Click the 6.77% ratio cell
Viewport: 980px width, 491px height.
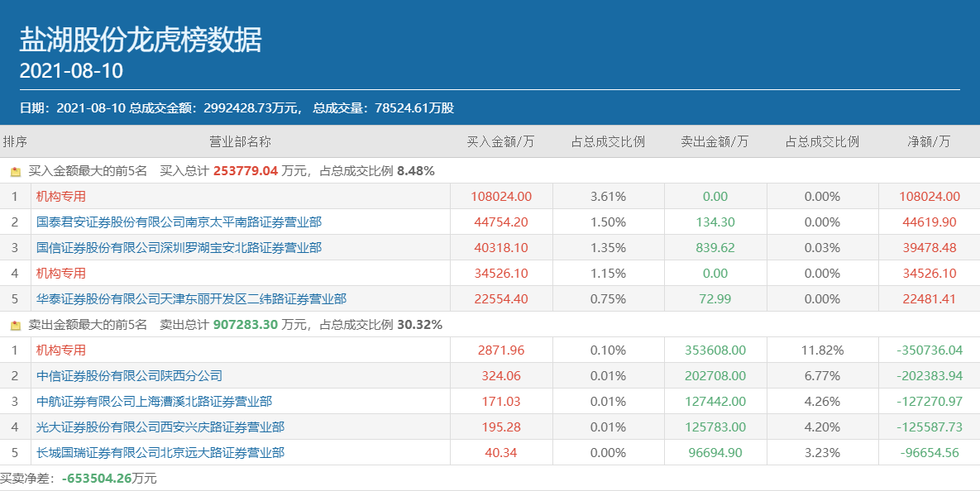pos(823,375)
